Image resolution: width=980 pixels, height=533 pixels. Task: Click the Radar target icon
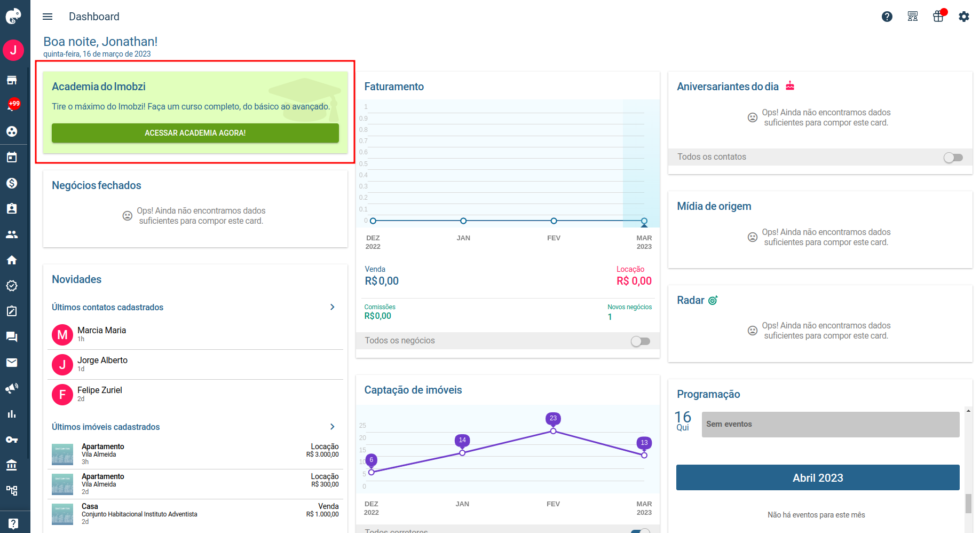pyautogui.click(x=713, y=300)
